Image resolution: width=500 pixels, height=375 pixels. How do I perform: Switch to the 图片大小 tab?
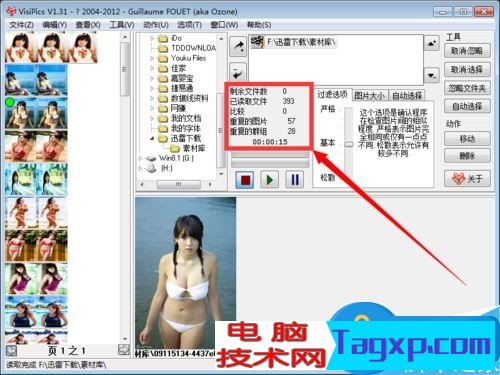pyautogui.click(x=369, y=96)
